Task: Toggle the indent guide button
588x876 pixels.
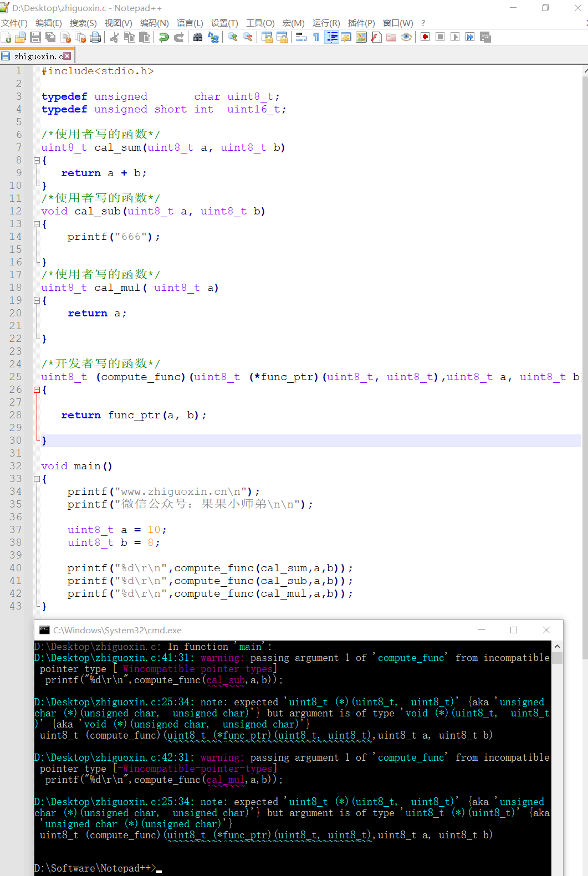Action: 331,37
